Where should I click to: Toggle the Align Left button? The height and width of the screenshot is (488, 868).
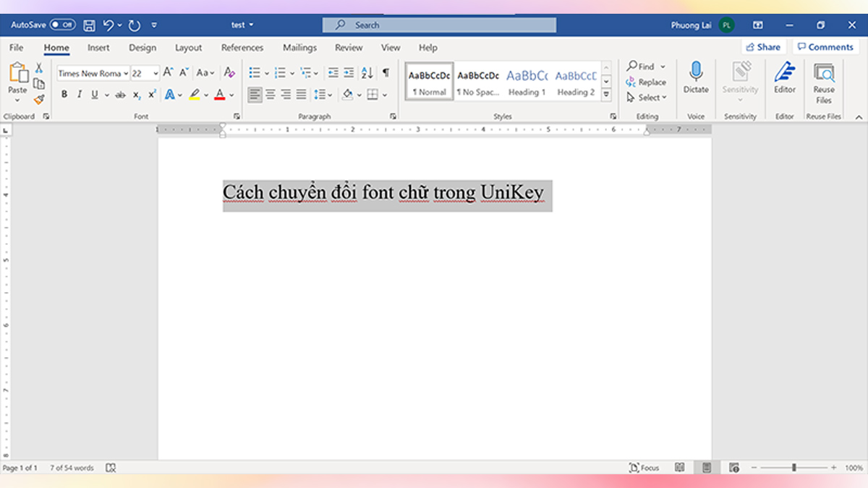255,95
